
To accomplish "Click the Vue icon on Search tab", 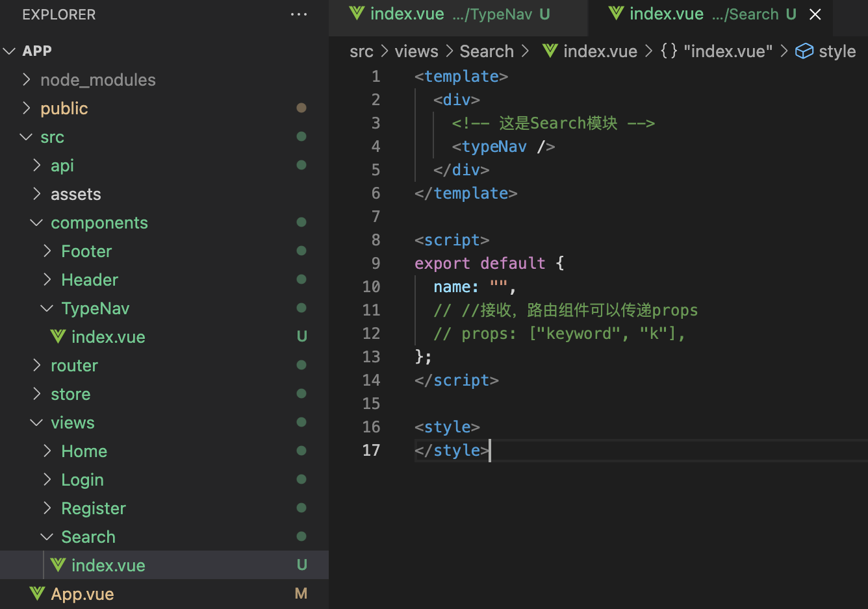I will pyautogui.click(x=617, y=14).
